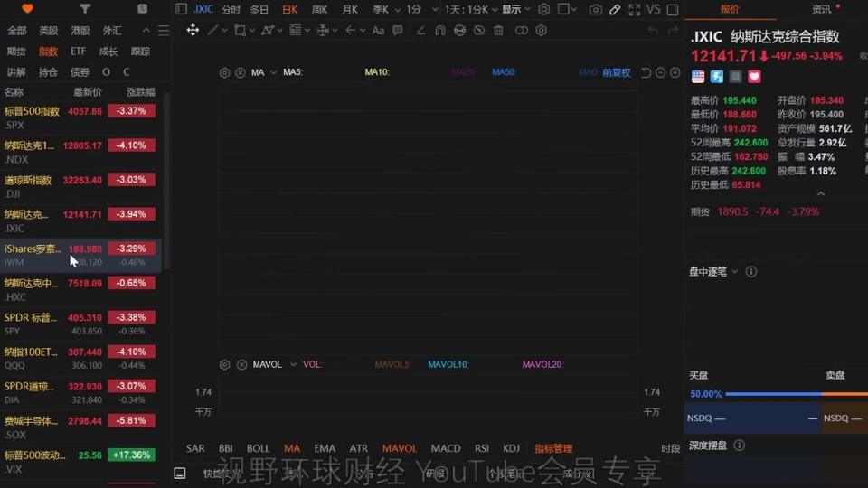
Task: Toggle the right sidebar panel
Action: [x=673, y=9]
